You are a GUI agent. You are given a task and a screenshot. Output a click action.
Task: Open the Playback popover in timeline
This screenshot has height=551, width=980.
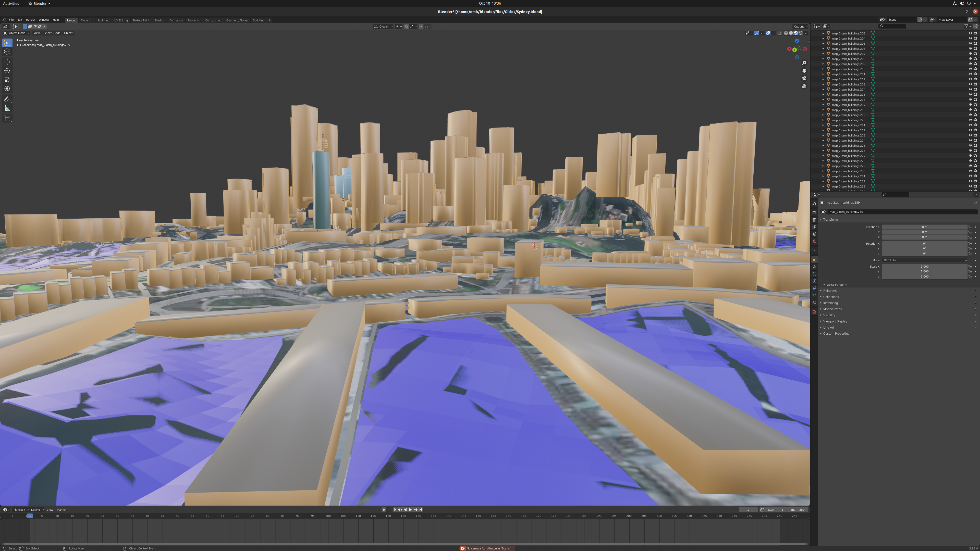click(x=20, y=510)
